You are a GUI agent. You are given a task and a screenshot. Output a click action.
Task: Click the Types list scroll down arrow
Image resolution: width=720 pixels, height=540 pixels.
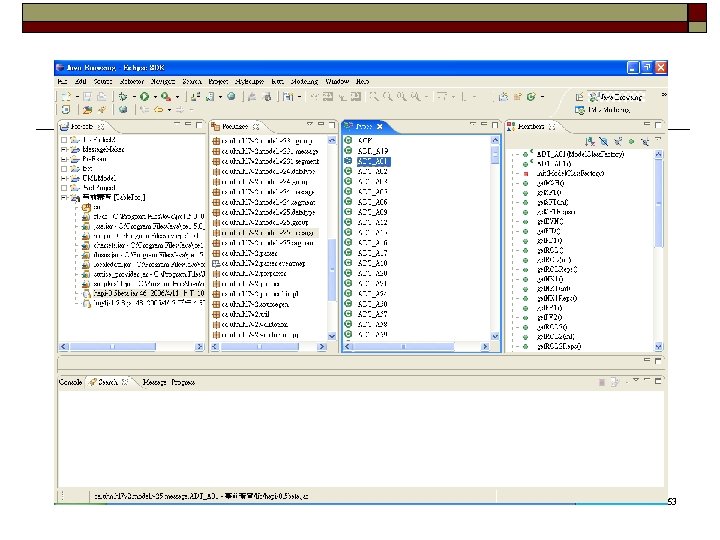(x=495, y=336)
